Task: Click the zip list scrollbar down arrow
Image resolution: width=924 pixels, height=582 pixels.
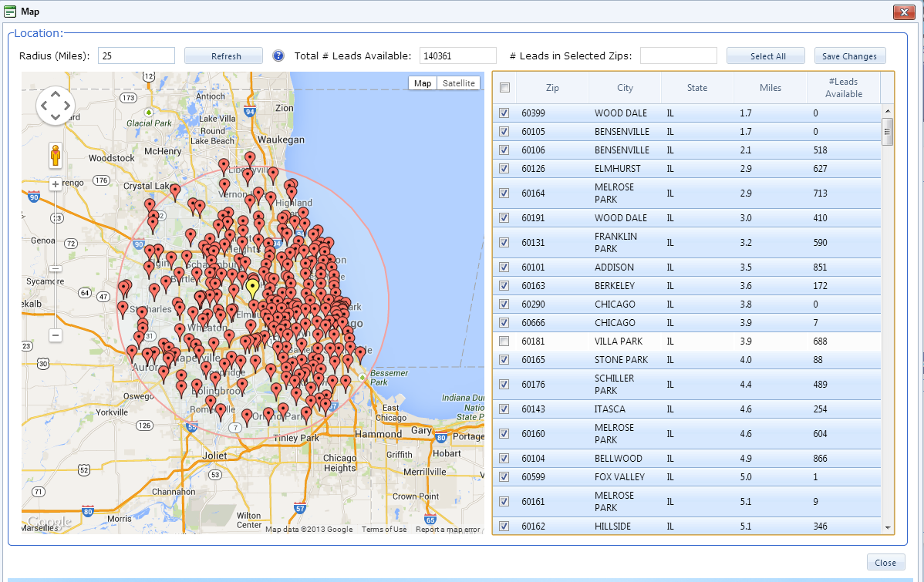Action: (888, 527)
